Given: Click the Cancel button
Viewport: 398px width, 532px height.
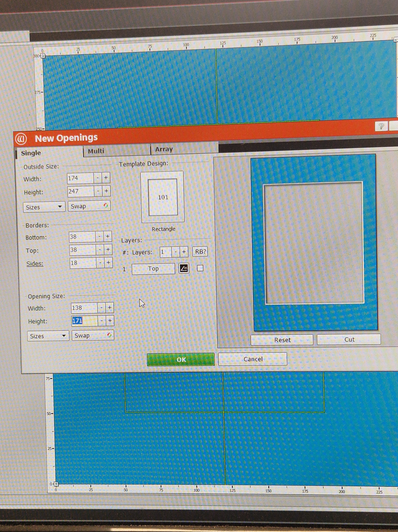Looking at the screenshot, I should click(253, 359).
